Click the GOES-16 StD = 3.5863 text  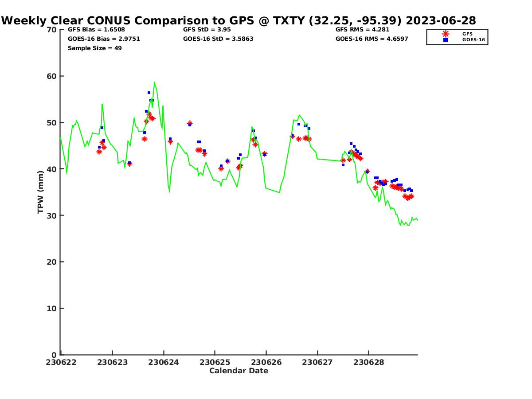(x=218, y=39)
